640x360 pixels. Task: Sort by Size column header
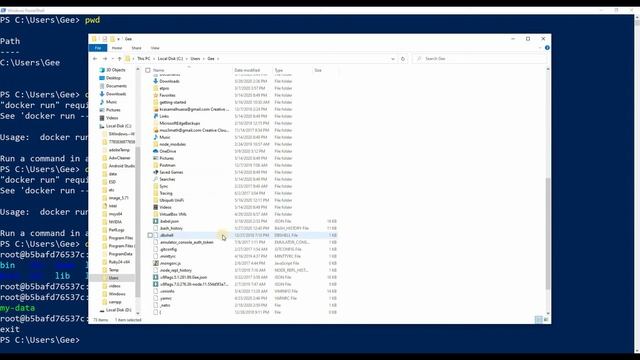pyautogui.click(x=318, y=70)
